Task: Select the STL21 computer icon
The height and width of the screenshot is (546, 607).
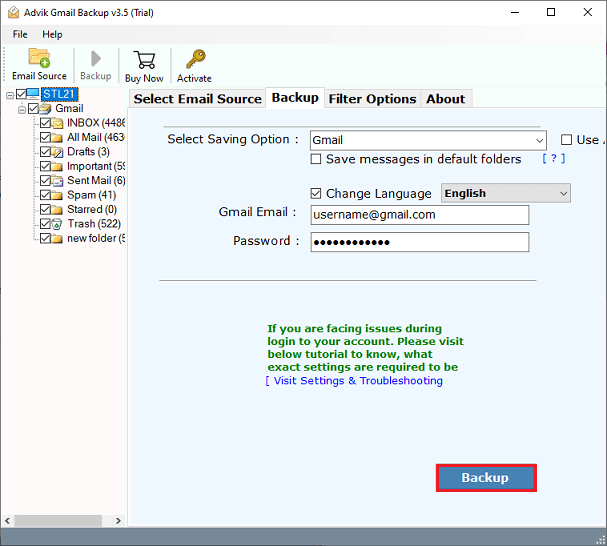Action: [x=33, y=94]
